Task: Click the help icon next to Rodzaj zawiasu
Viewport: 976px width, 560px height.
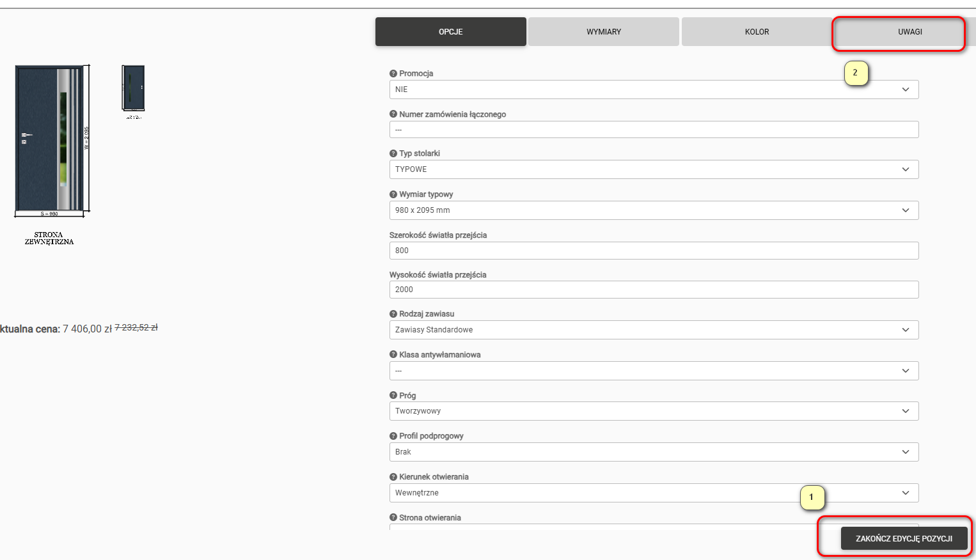Action: pyautogui.click(x=393, y=314)
